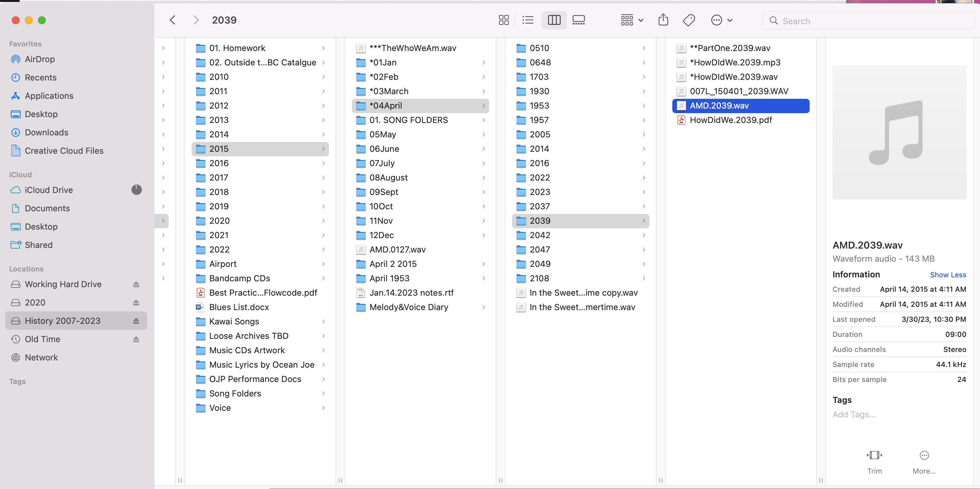Switch to gallery view
This screenshot has width=980, height=489.
[x=578, y=20]
